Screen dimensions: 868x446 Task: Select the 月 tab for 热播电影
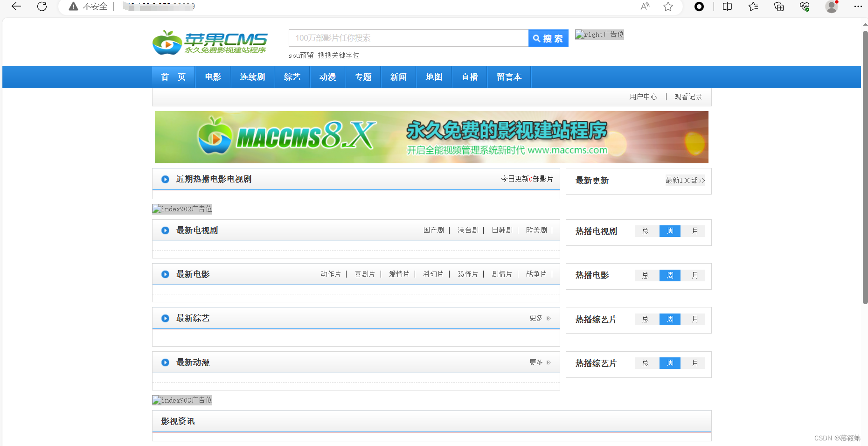coord(695,275)
